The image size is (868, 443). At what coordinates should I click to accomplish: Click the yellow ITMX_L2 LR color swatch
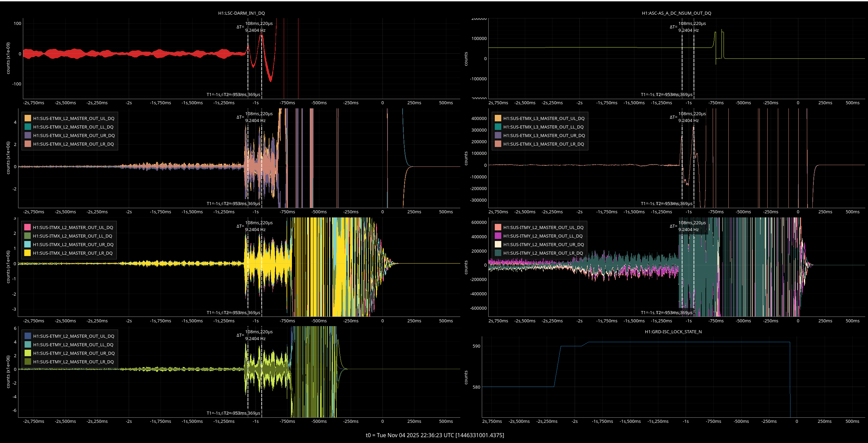(27, 253)
